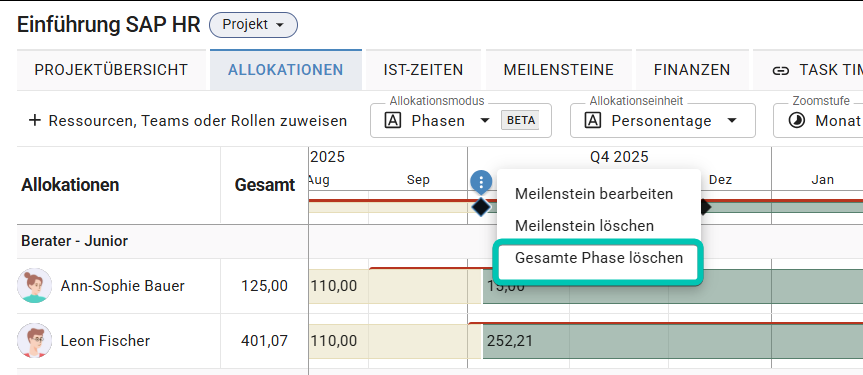863x375 pixels.
Task: Open the Ist-Zeiten tab
Action: [423, 70]
